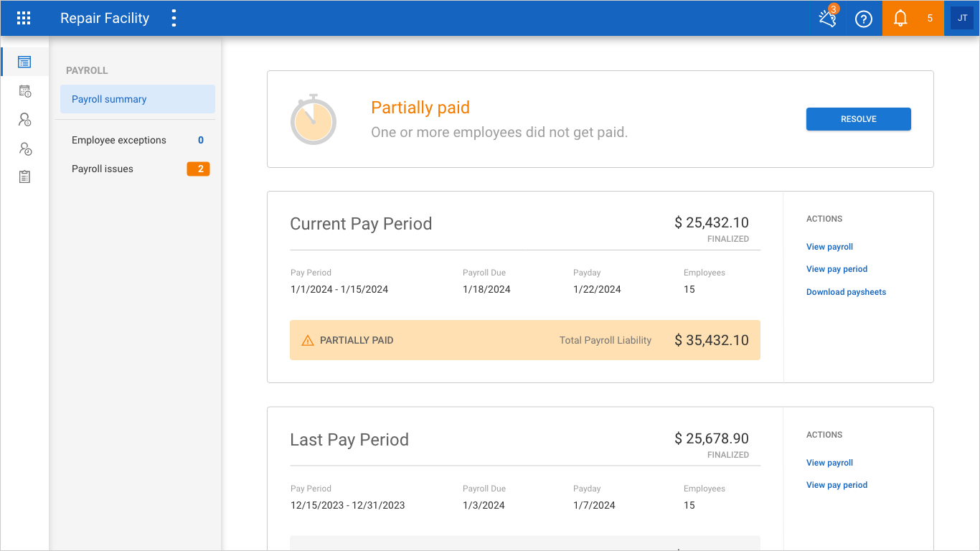This screenshot has width=980, height=551.
Task: Click View payroll for Last Pay Period
Action: [829, 463]
